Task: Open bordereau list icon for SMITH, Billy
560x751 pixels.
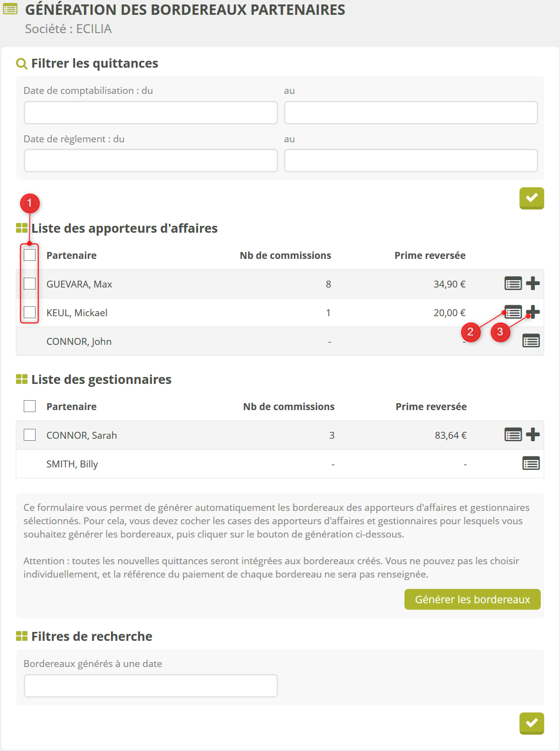Action: 531,463
